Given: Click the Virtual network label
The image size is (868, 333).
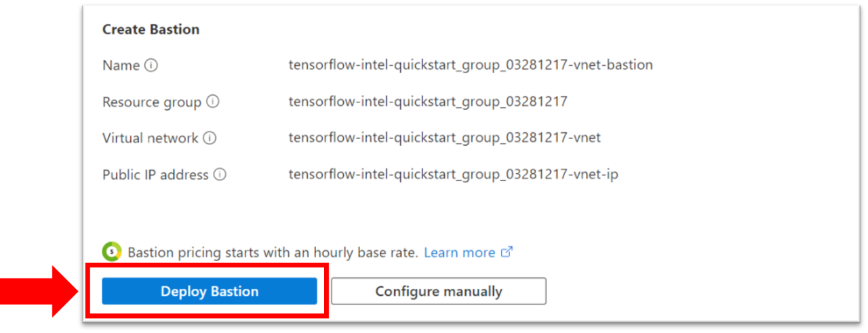Looking at the screenshot, I should pos(151,138).
